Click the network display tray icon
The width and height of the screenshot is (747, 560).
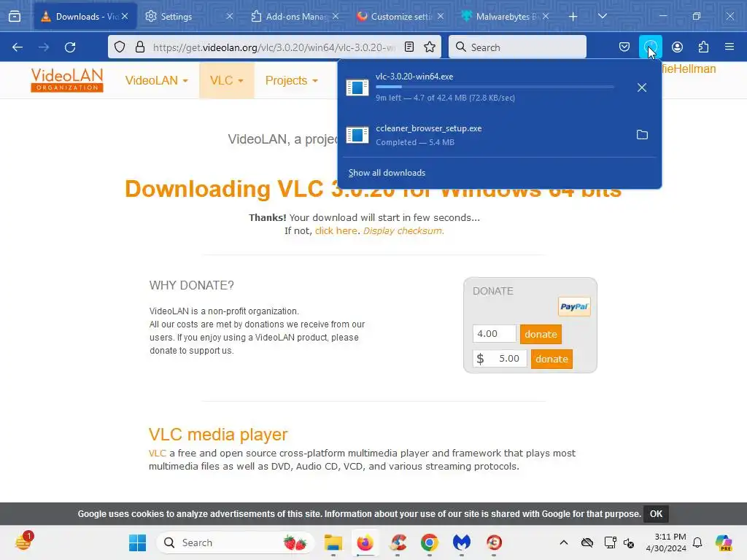(x=611, y=542)
